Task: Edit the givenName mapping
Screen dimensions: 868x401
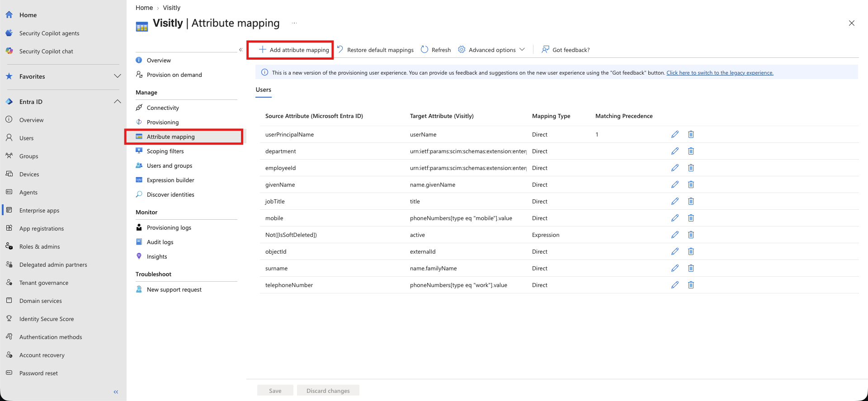Action: point(675,184)
